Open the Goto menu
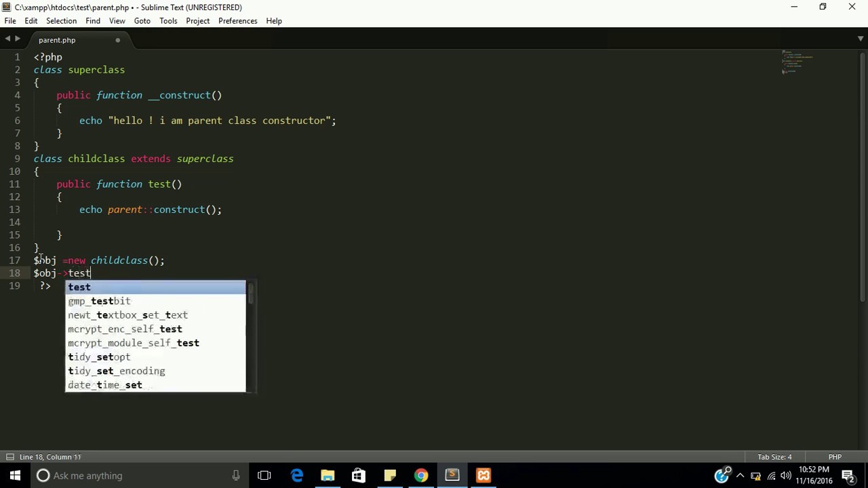 pos(142,21)
